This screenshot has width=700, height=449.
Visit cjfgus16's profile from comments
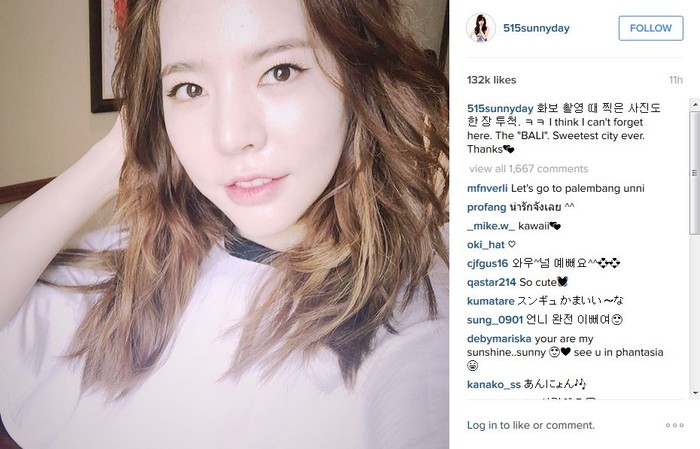pyautogui.click(x=488, y=264)
